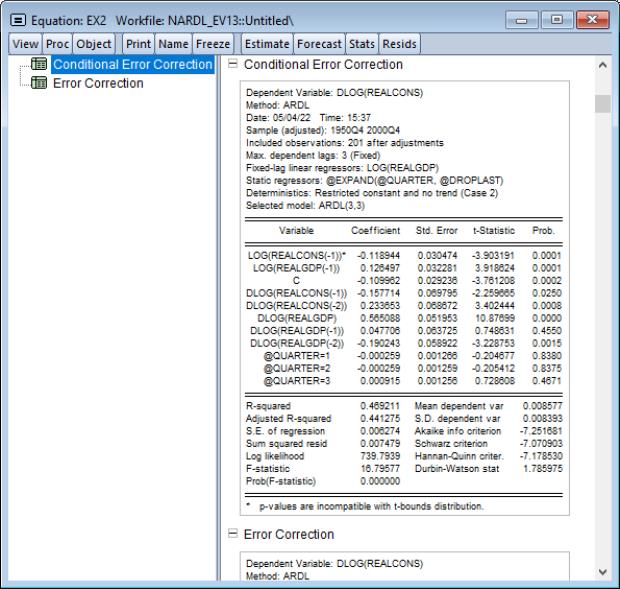
Task: Collapse the Conditional Error Correction section
Action: [234, 65]
